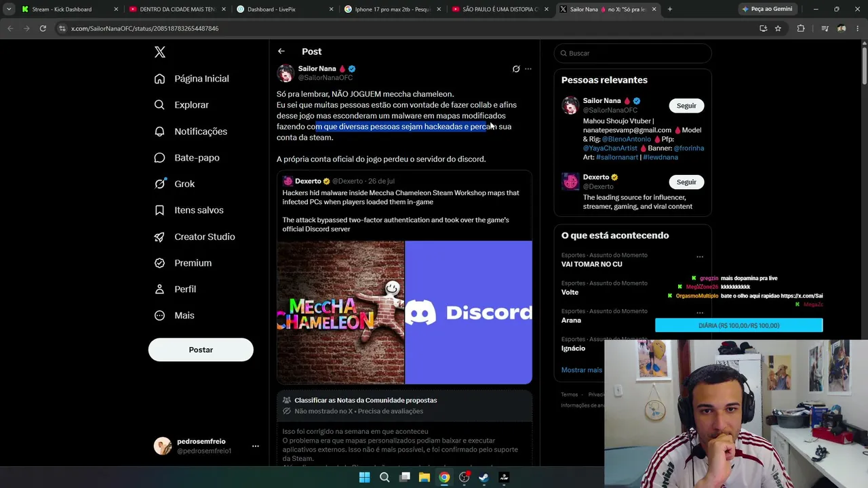Click the browser back arrow

click(x=10, y=28)
